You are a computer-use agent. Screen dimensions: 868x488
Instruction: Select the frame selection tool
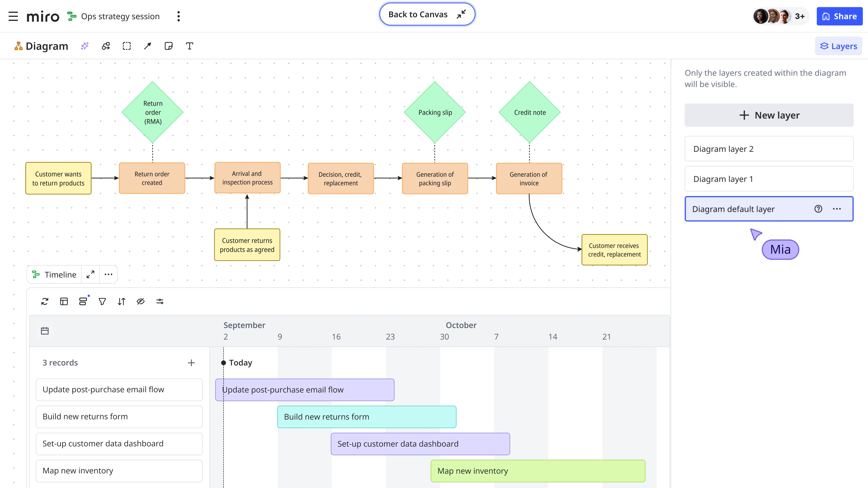[x=127, y=46]
